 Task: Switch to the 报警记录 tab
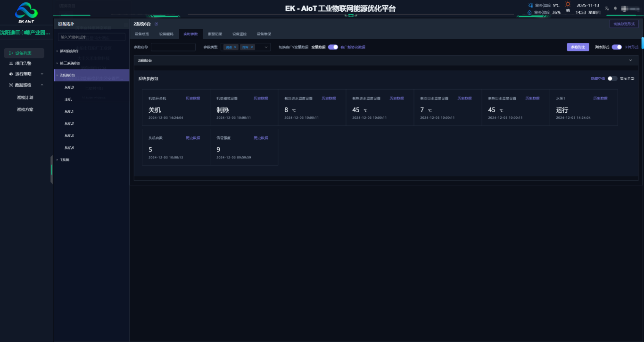[x=215, y=34]
